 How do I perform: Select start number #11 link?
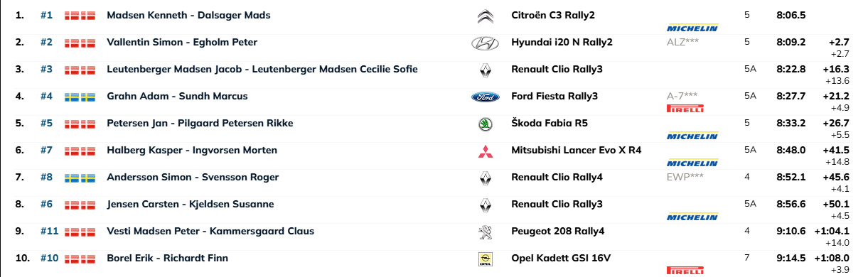click(x=48, y=231)
